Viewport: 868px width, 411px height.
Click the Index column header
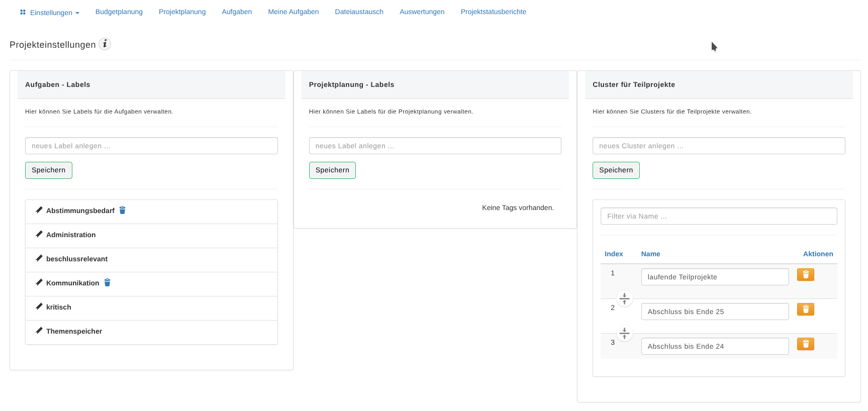[x=614, y=254]
